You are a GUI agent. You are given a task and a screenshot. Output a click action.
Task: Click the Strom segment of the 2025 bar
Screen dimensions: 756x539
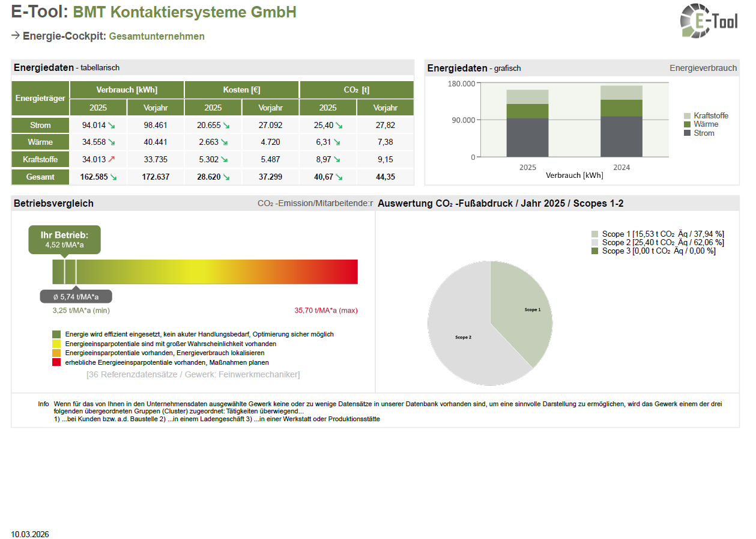tap(527, 138)
